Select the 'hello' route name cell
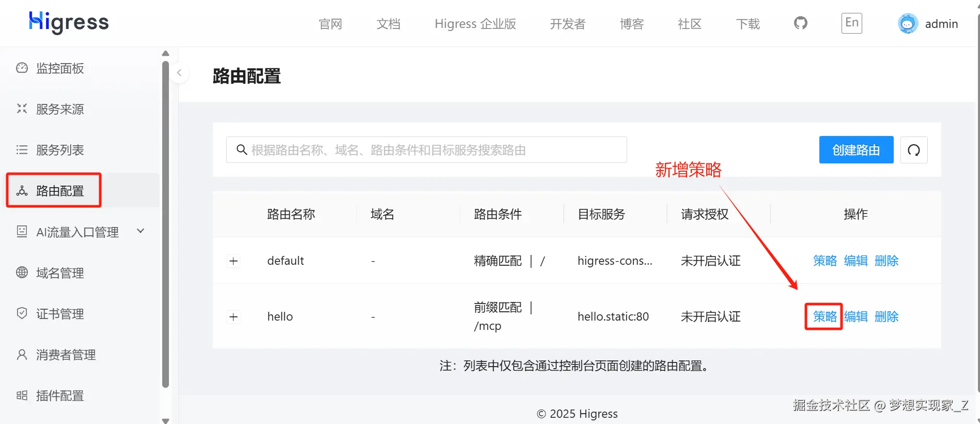980x424 pixels. [x=280, y=316]
